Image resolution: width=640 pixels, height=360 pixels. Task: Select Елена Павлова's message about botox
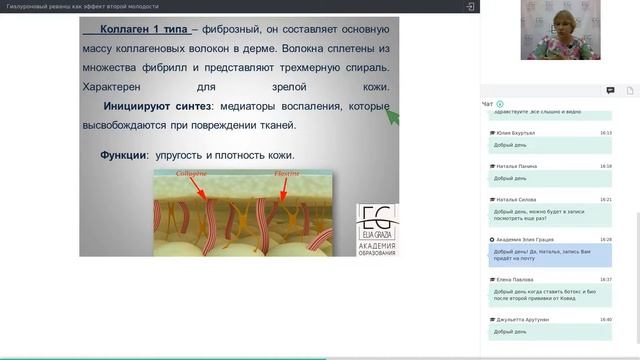click(550, 295)
